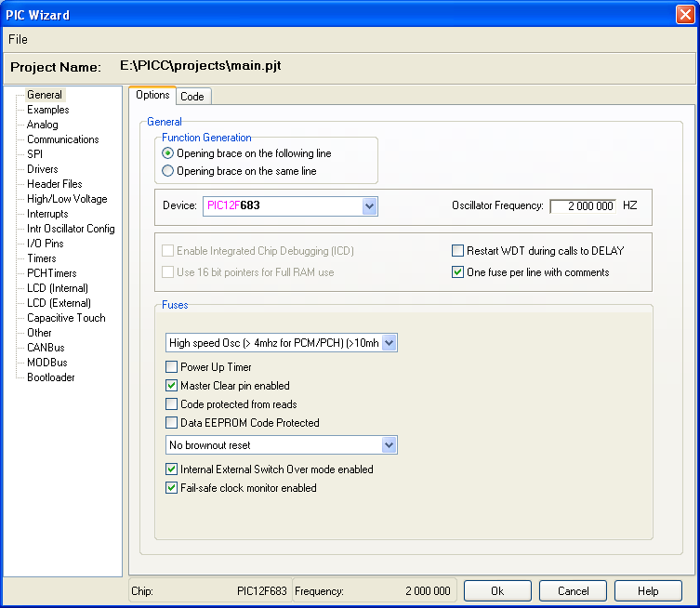Toggle Fail-safe clock monitor enabled

click(171, 487)
